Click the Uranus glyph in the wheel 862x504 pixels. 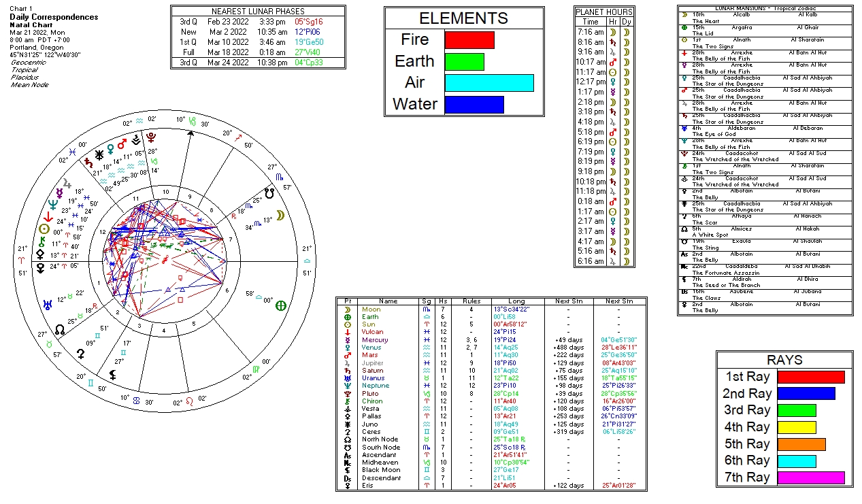click(x=49, y=303)
